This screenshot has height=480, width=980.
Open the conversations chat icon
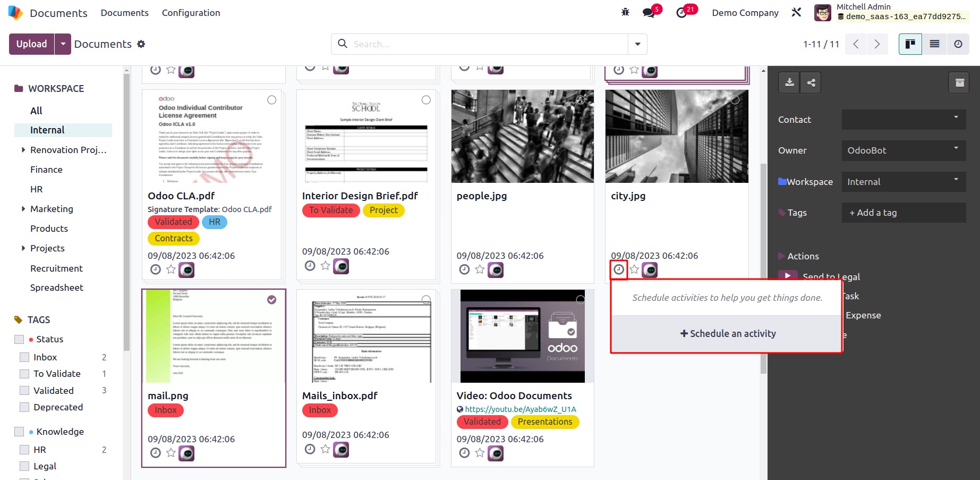pyautogui.click(x=649, y=13)
